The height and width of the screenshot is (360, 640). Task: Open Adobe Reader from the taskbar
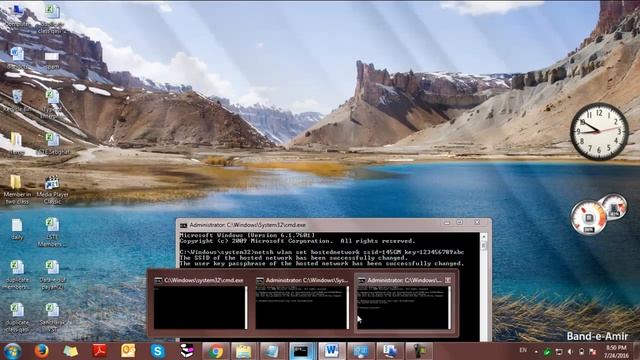coord(100,351)
